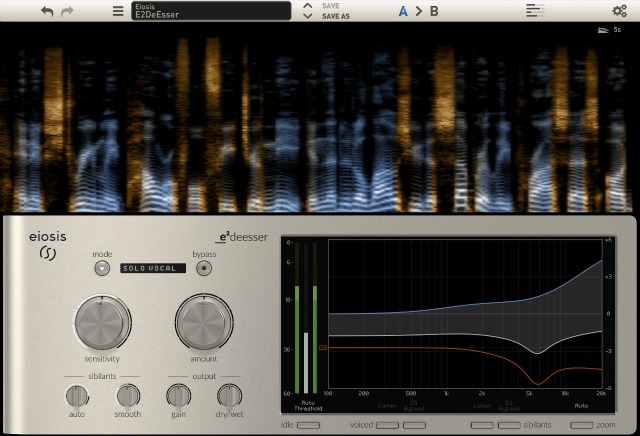
Task: Click the E2DeEsser preset name field
Action: (x=211, y=11)
